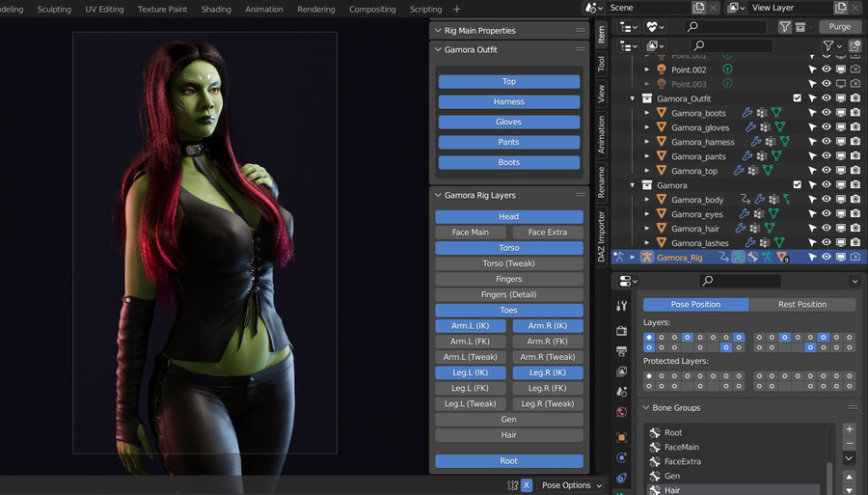Click the modifier wrench icon on Gamora_boots
Viewport: 868px width, 495px height.
[746, 113]
